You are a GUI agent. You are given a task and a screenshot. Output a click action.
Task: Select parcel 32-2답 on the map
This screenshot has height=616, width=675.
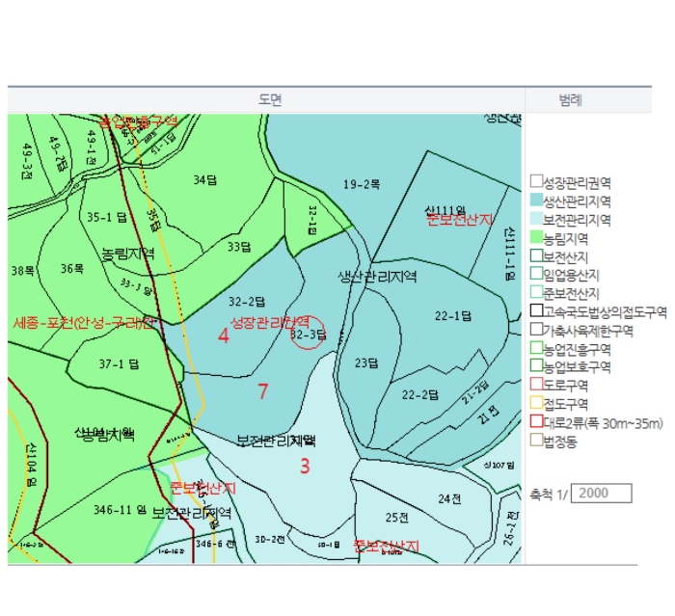(x=247, y=302)
